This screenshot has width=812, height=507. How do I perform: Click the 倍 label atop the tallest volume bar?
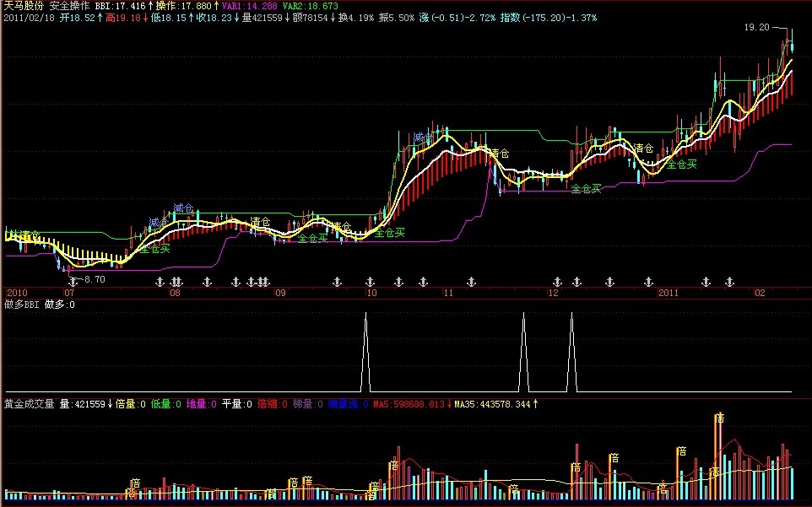[x=720, y=418]
